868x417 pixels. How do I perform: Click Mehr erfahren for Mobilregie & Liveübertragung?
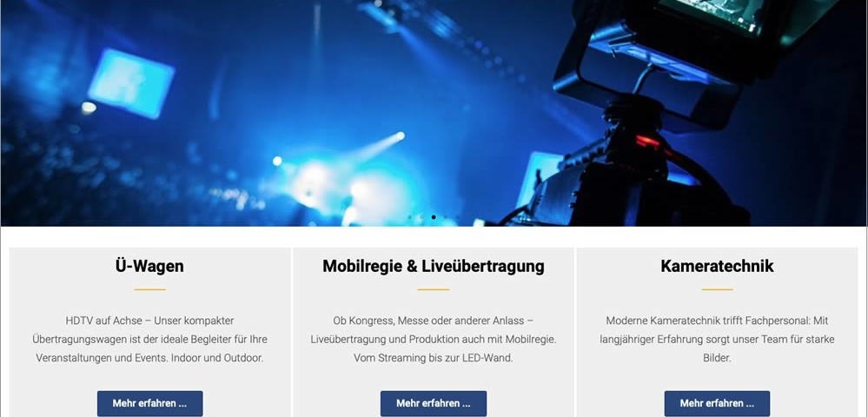[x=434, y=403]
